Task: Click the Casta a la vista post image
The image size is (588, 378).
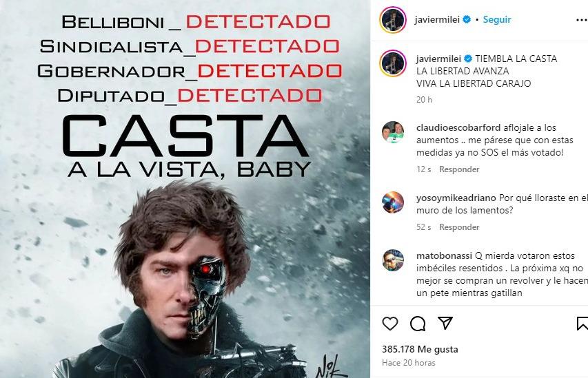Action: click(185, 189)
